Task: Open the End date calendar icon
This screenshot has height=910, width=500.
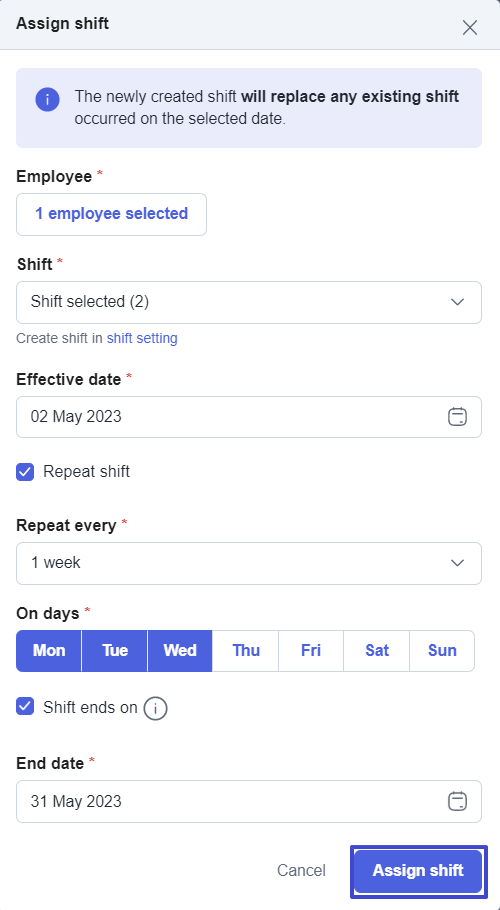Action: pos(457,801)
